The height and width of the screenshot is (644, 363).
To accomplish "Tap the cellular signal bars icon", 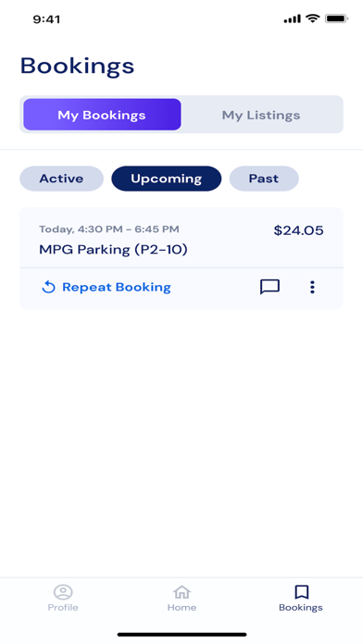I will 293,19.
